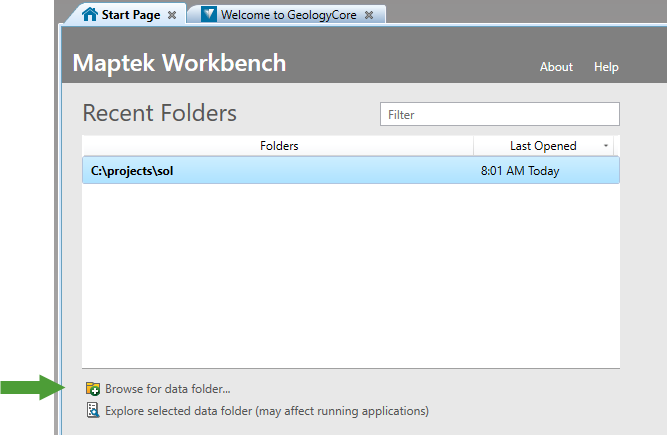Toggle the Last Opened sort arrow
The height and width of the screenshot is (435, 667).
click(606, 146)
